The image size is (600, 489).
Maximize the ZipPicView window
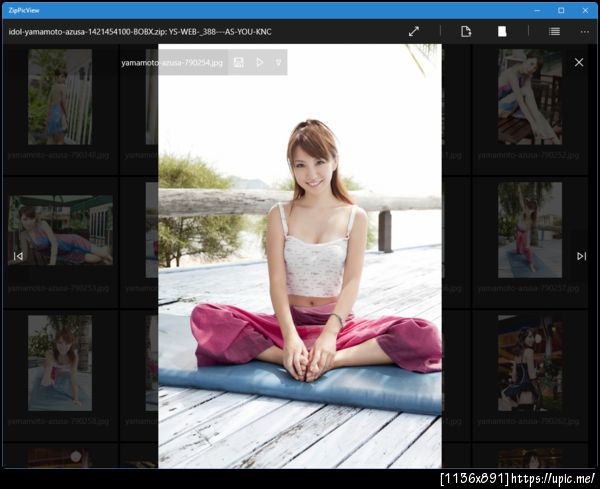(561, 10)
